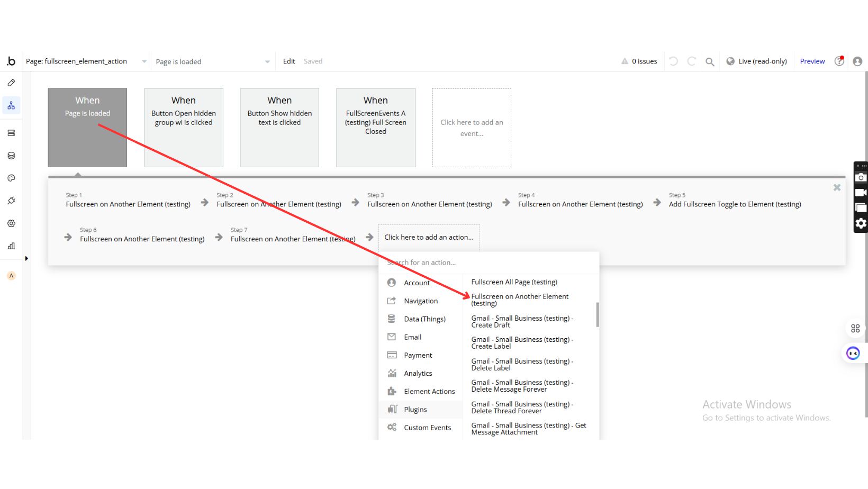Focus the Search for an action field
Screen dimensions: 868x489
[489, 262]
